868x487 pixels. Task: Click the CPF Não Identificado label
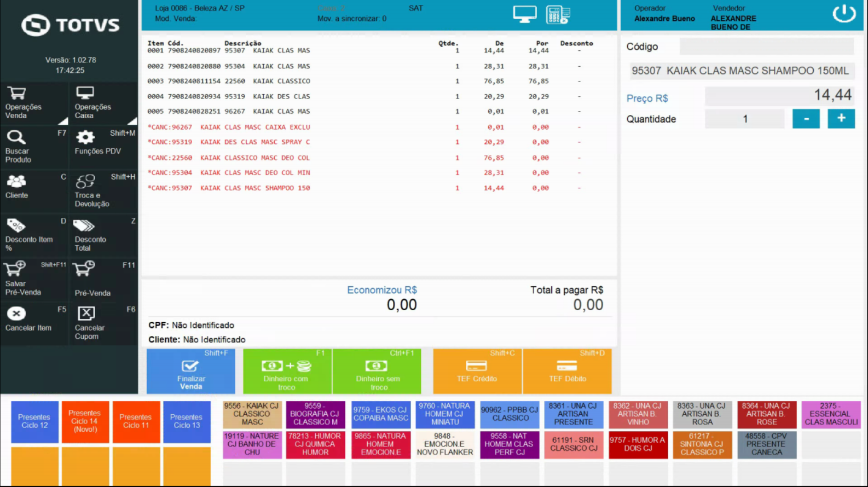click(191, 325)
